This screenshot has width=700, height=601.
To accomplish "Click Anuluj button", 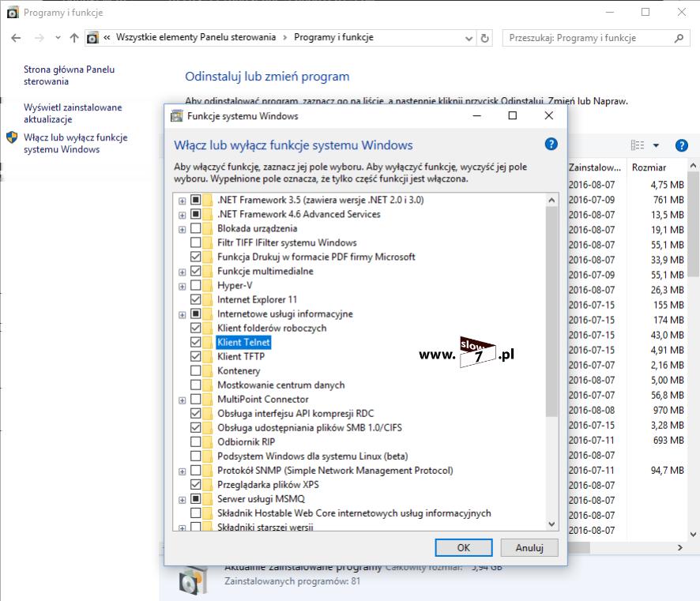I will tap(529, 547).
